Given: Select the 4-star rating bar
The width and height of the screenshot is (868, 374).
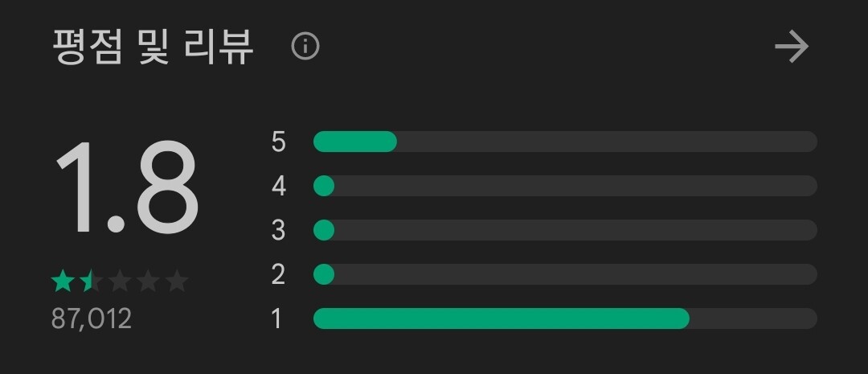Looking at the screenshot, I should click(564, 186).
